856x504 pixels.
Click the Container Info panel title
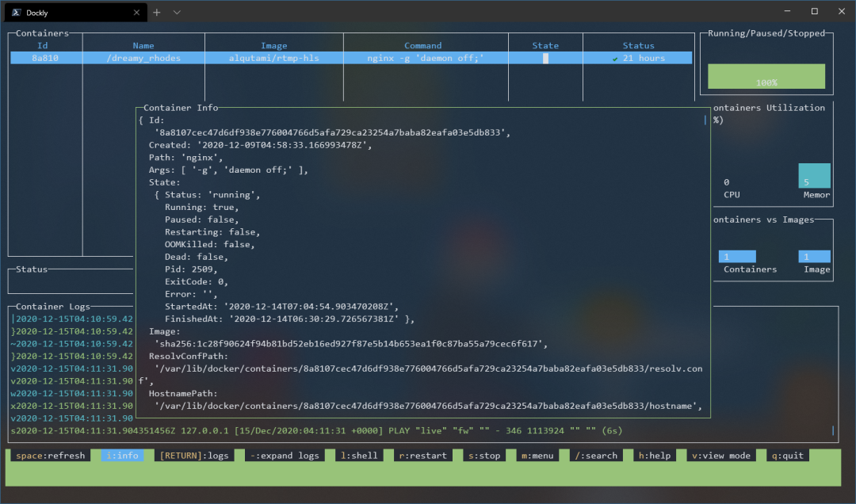coord(181,108)
